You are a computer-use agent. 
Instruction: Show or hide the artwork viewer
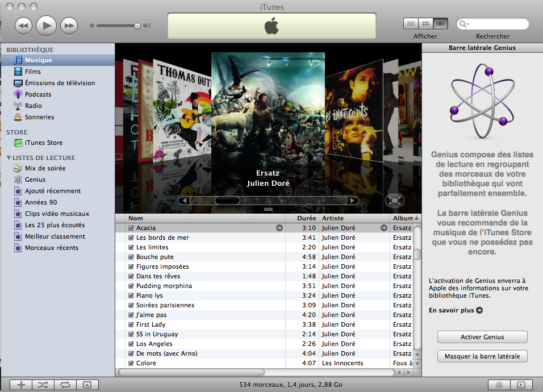coord(87,385)
